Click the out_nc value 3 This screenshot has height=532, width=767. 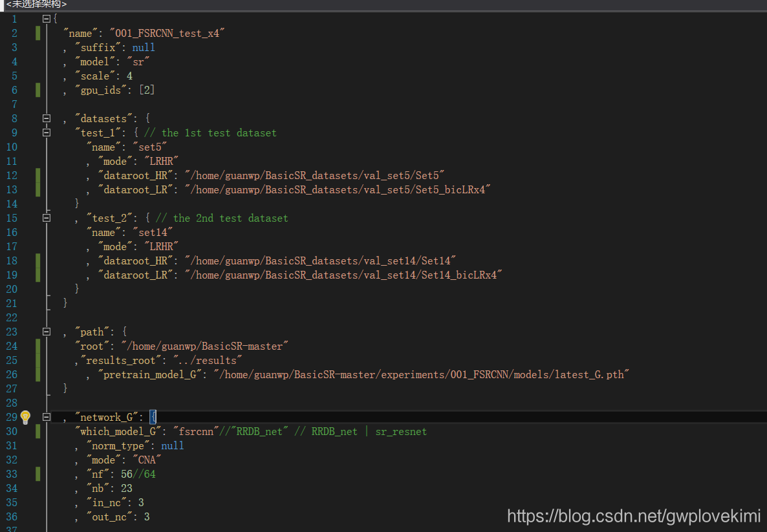(x=147, y=516)
